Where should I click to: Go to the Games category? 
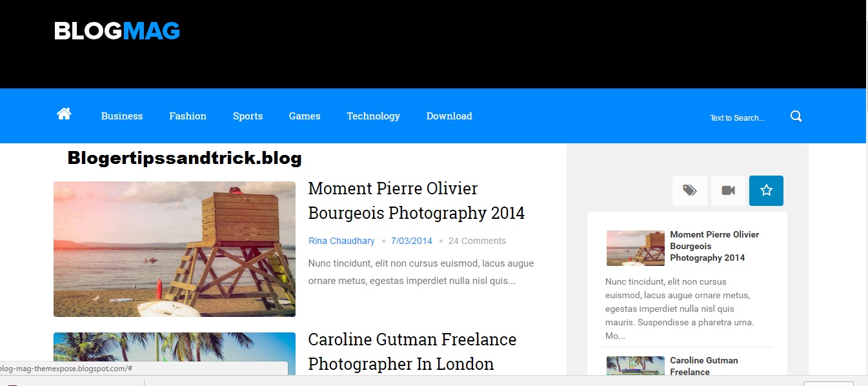click(x=305, y=116)
